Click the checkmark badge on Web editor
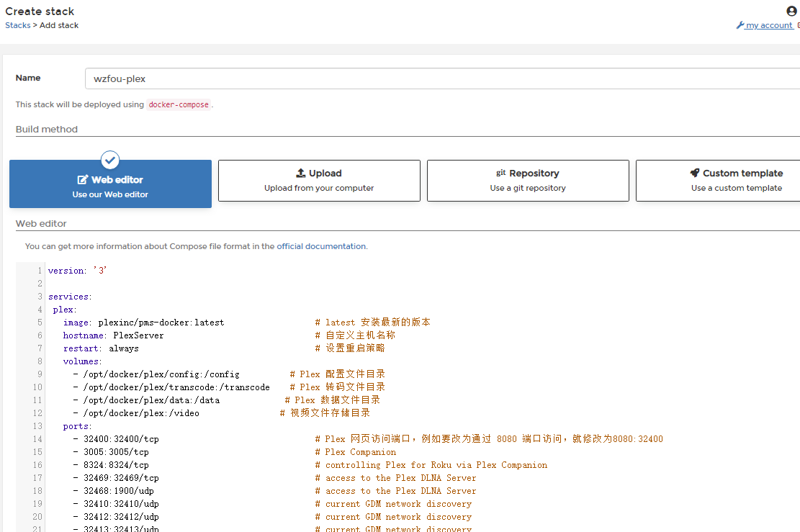 coord(110,160)
